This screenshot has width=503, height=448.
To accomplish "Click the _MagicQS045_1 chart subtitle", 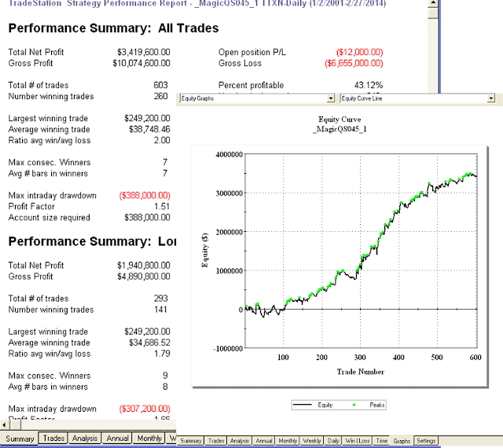I will [340, 130].
